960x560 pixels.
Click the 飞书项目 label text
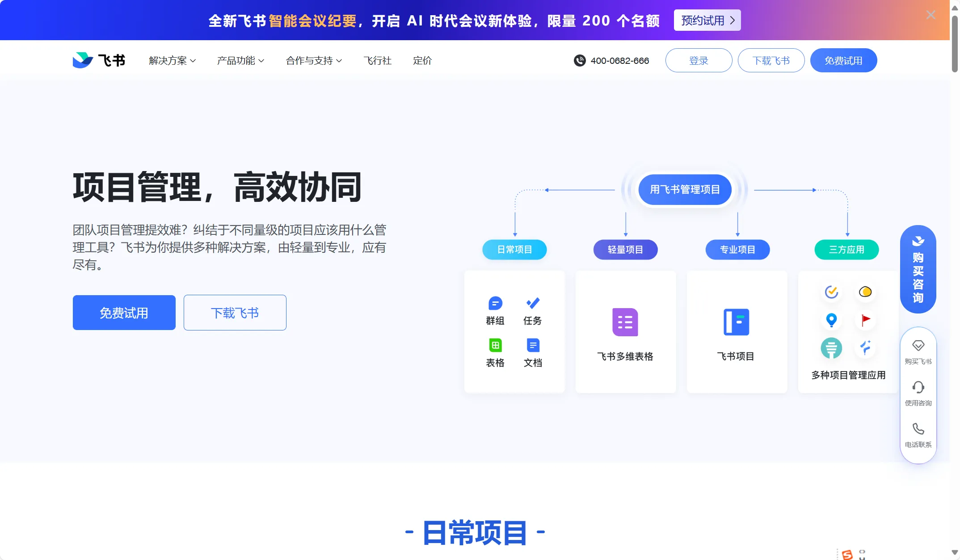[736, 356]
